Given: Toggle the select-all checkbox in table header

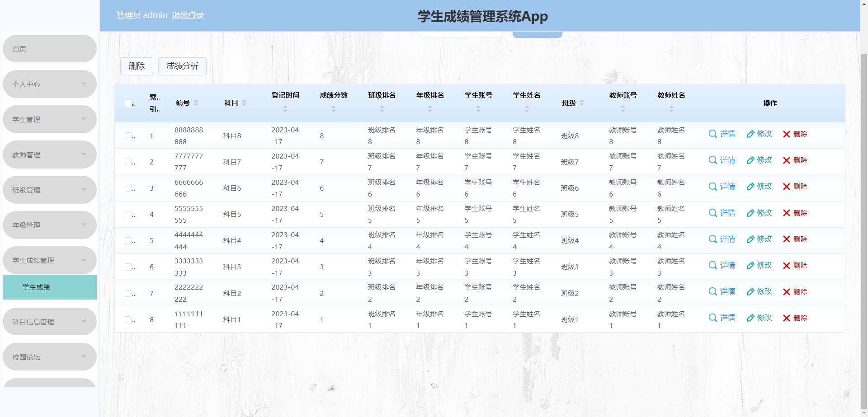Looking at the screenshot, I should pos(128,103).
